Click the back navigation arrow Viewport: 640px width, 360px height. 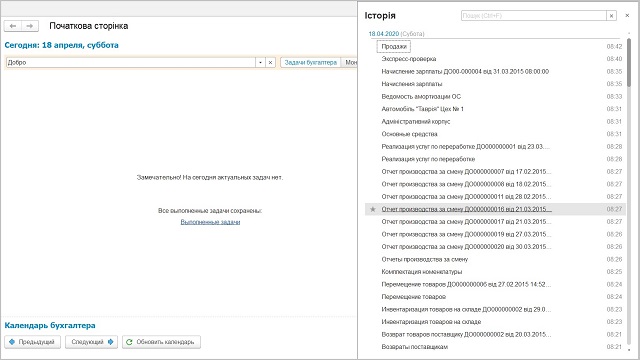[13, 26]
